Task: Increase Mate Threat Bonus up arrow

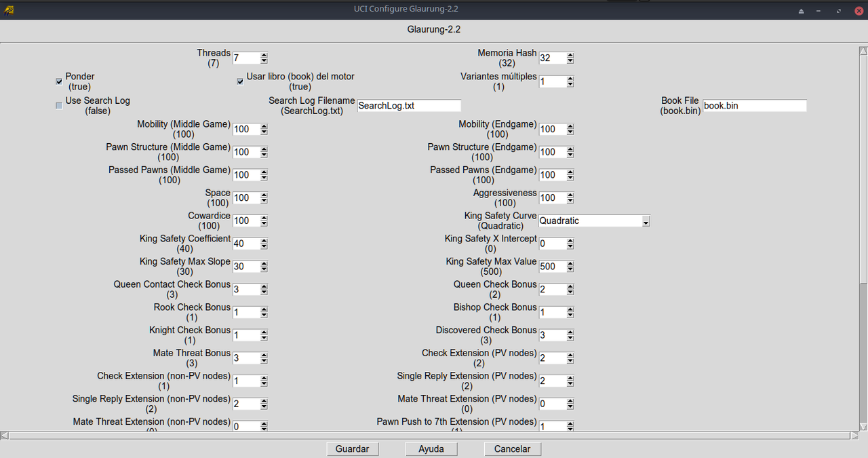Action: 264,356
